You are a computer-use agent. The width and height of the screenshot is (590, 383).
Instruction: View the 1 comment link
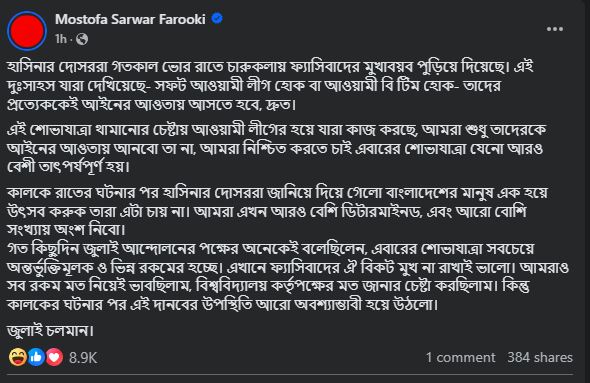[461, 357]
